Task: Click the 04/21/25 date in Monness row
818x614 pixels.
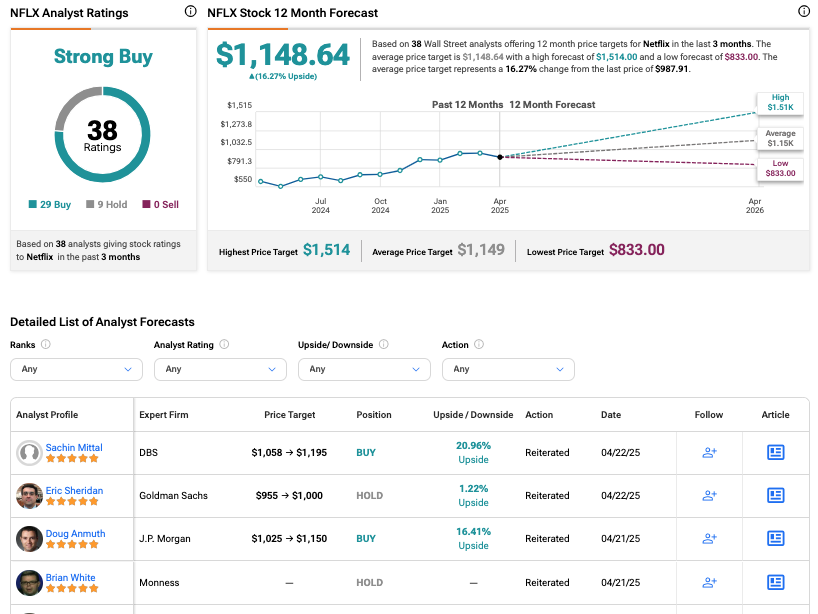Action: [620, 583]
